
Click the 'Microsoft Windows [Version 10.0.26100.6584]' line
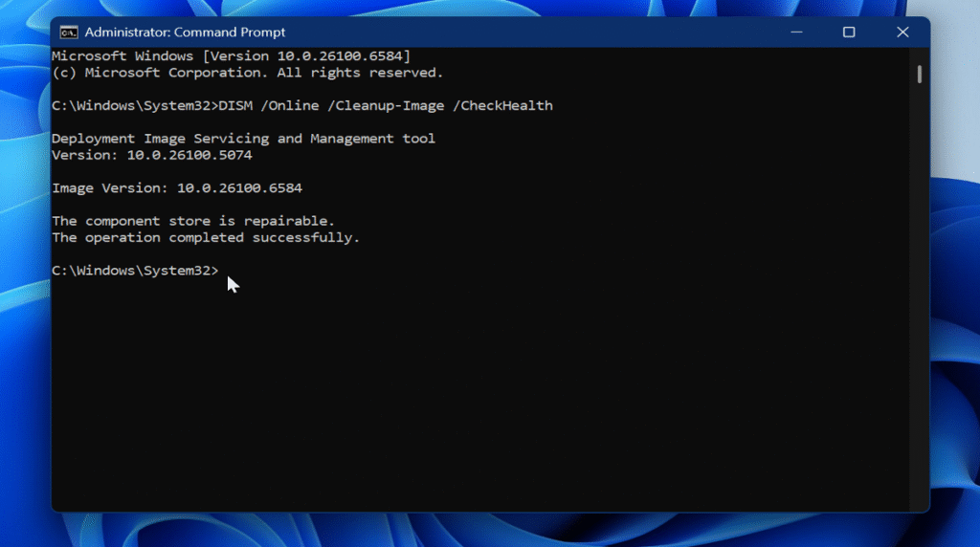tap(232, 56)
